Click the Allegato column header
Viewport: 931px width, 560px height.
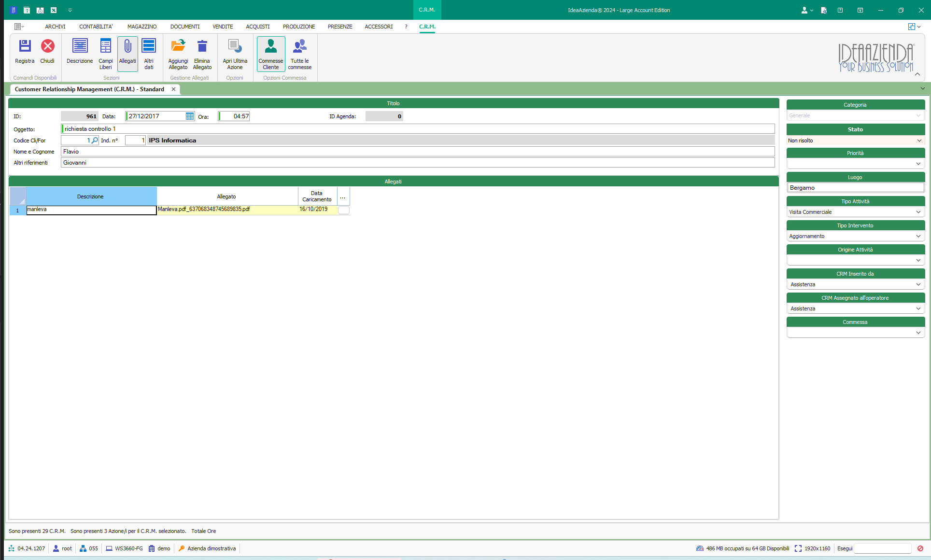tap(226, 196)
